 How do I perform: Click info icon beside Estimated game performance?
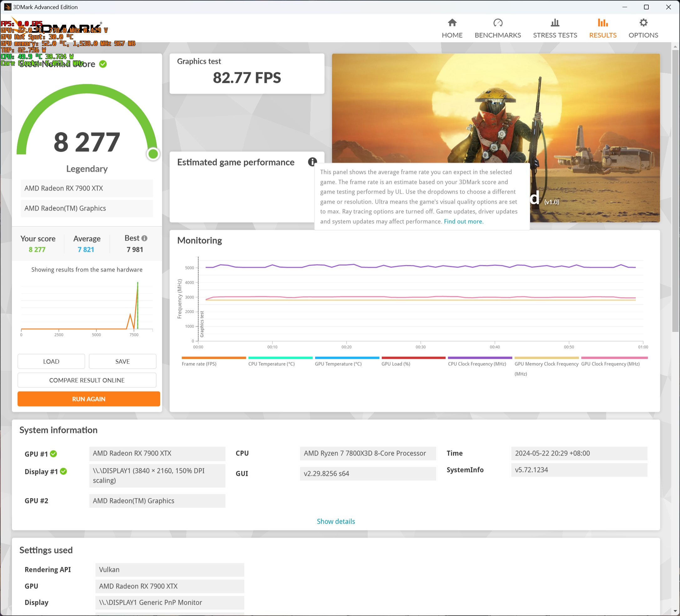(x=312, y=162)
